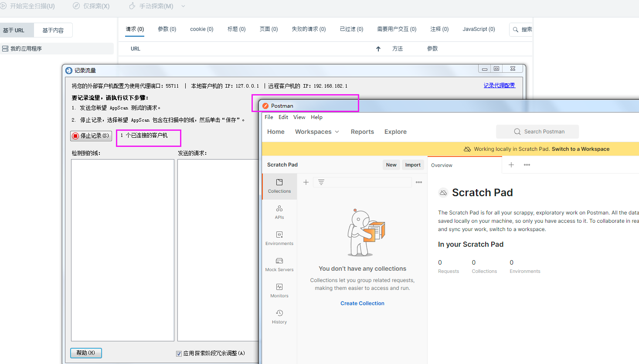Click Create Collection link

(x=362, y=303)
